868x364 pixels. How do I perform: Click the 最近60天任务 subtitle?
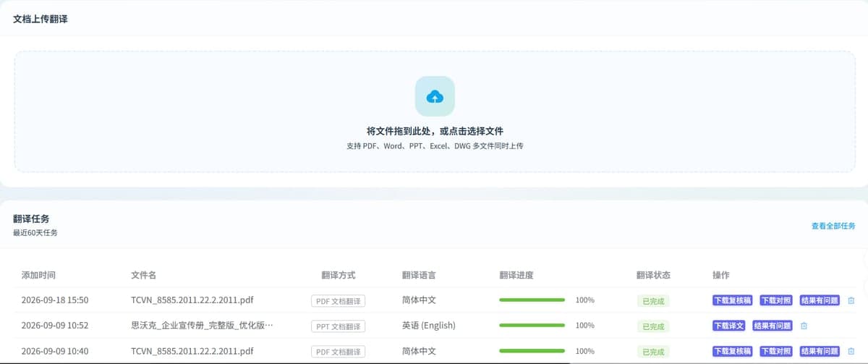click(35, 233)
